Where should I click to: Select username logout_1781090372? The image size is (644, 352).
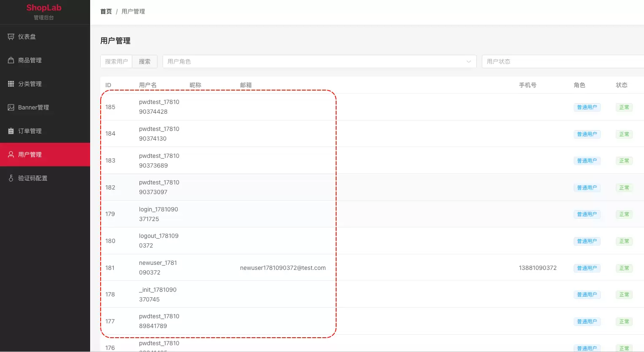(159, 241)
